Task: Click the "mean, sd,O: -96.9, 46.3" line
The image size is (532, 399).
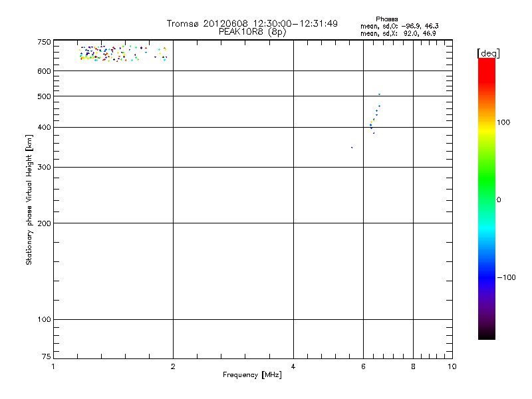Action: click(x=400, y=26)
